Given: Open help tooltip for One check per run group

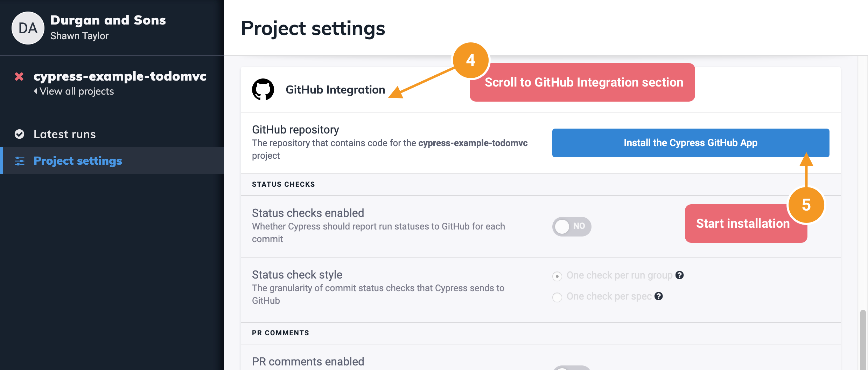Looking at the screenshot, I should [x=680, y=276].
